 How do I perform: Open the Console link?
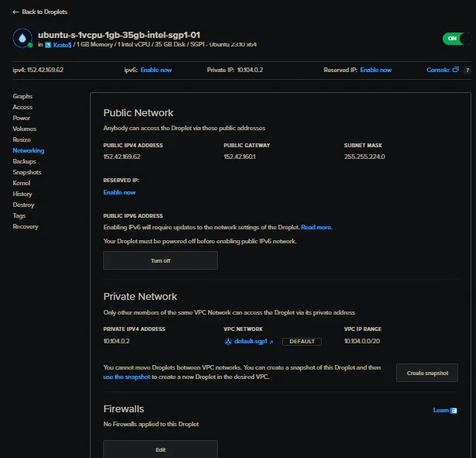(438, 70)
